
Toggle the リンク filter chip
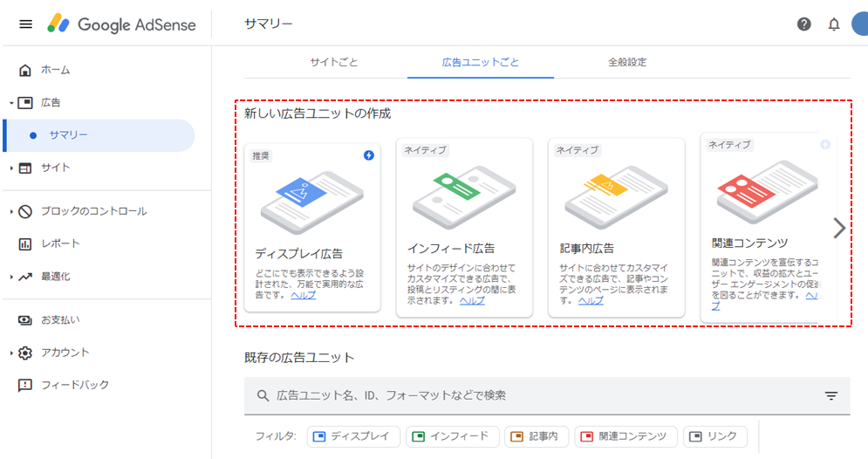(715, 436)
